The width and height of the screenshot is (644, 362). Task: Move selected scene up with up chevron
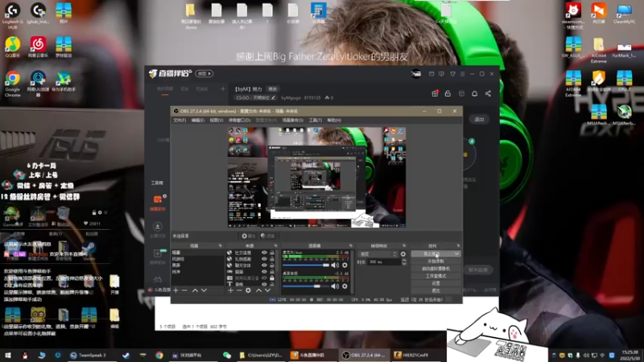[x=195, y=290]
